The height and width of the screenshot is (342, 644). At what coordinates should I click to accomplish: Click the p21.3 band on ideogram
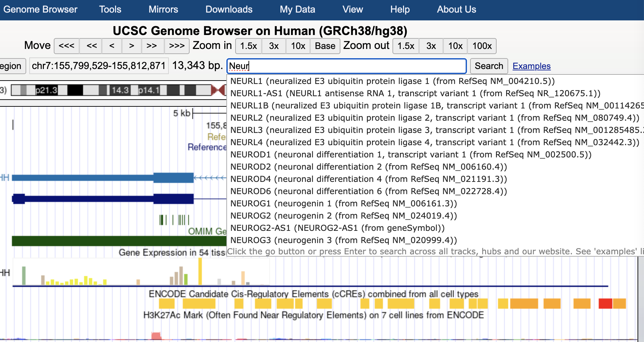point(46,90)
